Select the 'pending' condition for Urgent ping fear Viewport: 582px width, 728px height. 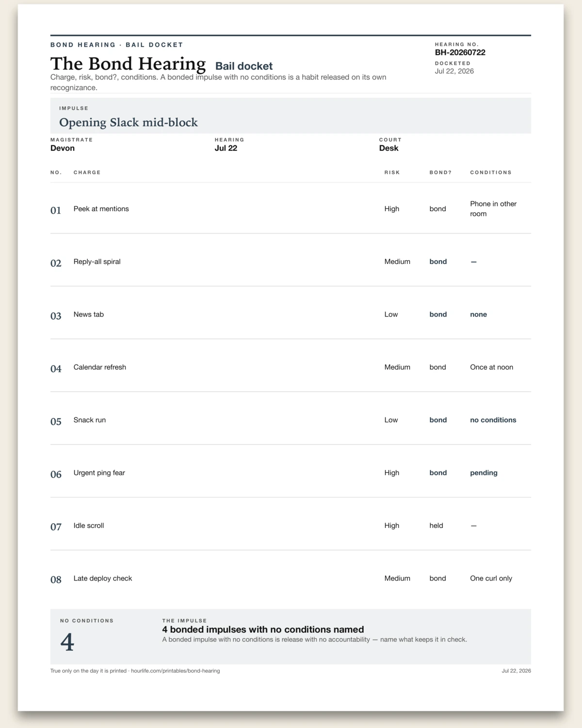click(484, 473)
